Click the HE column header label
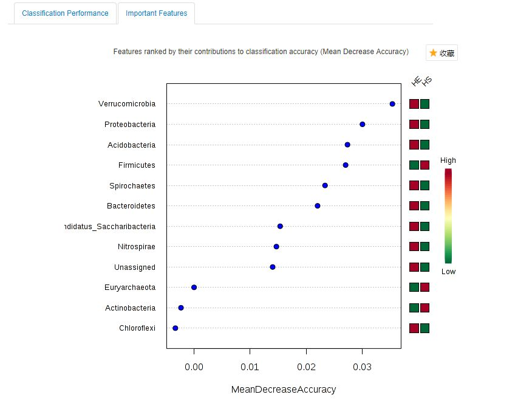Screen dimensions: 532x403 tap(415, 81)
